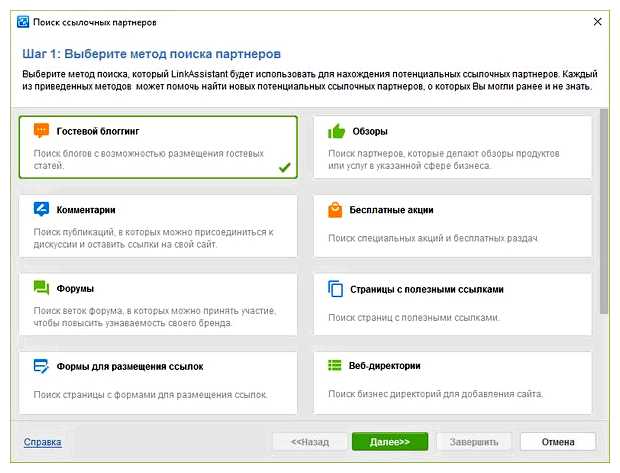Image resolution: width=620 pixels, height=473 pixels.
Task: Choose the Форумы search method option
Action: pyautogui.click(x=157, y=304)
